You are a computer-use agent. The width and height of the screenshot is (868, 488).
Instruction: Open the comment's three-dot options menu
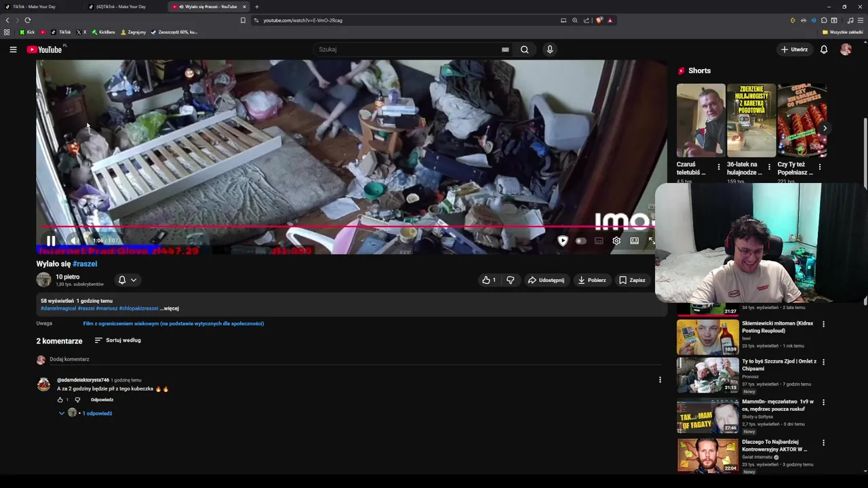660,380
